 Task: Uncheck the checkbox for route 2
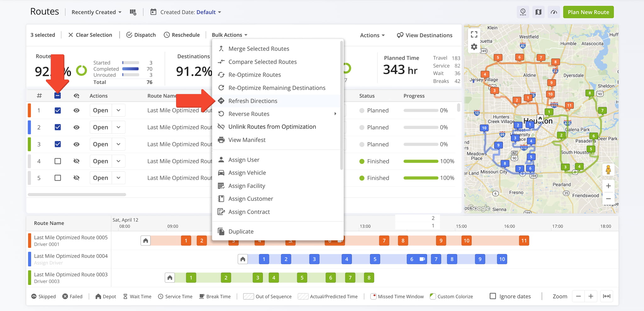click(58, 127)
